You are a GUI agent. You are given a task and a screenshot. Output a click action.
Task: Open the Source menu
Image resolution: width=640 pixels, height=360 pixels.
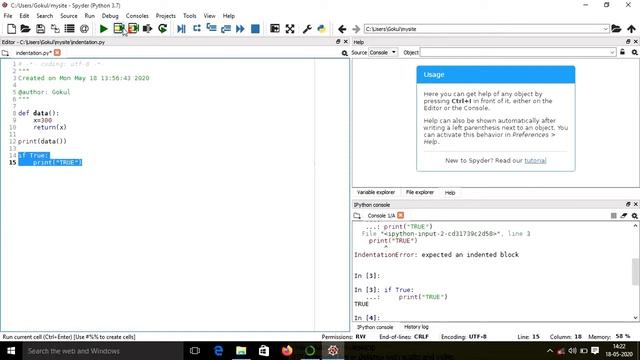(x=69, y=16)
